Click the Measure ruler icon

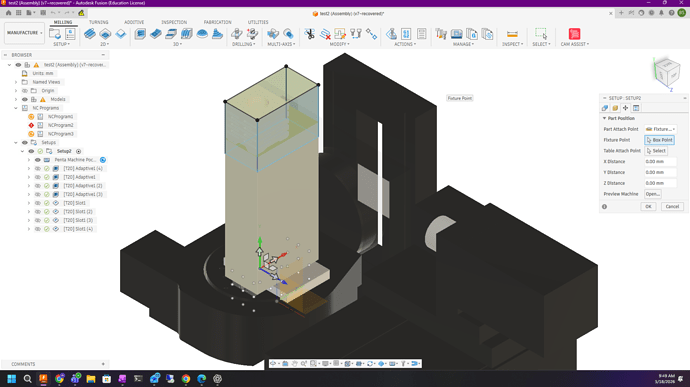click(x=512, y=34)
